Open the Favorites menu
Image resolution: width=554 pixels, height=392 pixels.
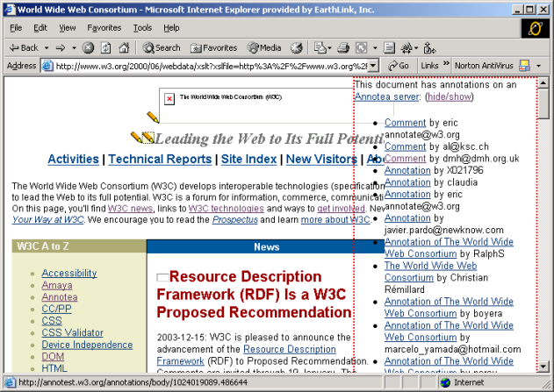pyautogui.click(x=104, y=28)
